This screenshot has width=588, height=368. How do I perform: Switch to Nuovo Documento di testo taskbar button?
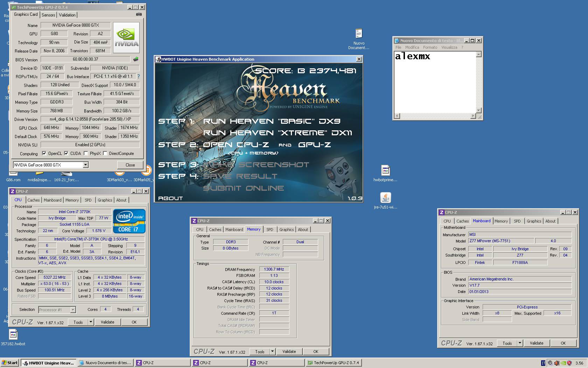[x=105, y=363]
